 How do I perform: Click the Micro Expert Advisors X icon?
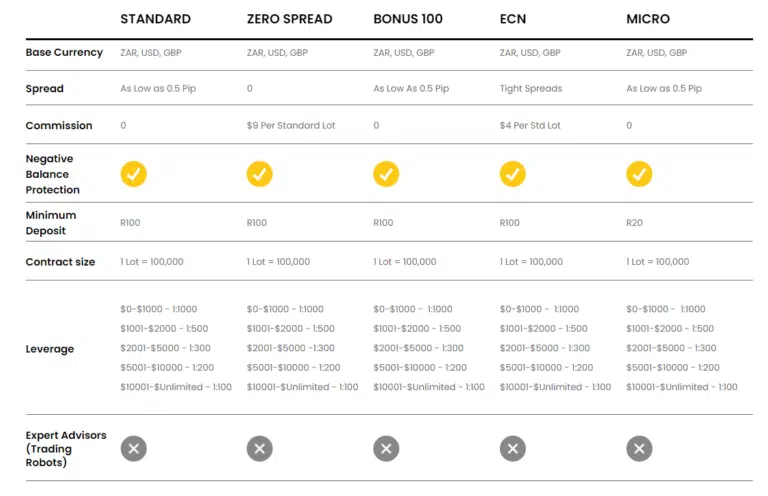(x=639, y=449)
